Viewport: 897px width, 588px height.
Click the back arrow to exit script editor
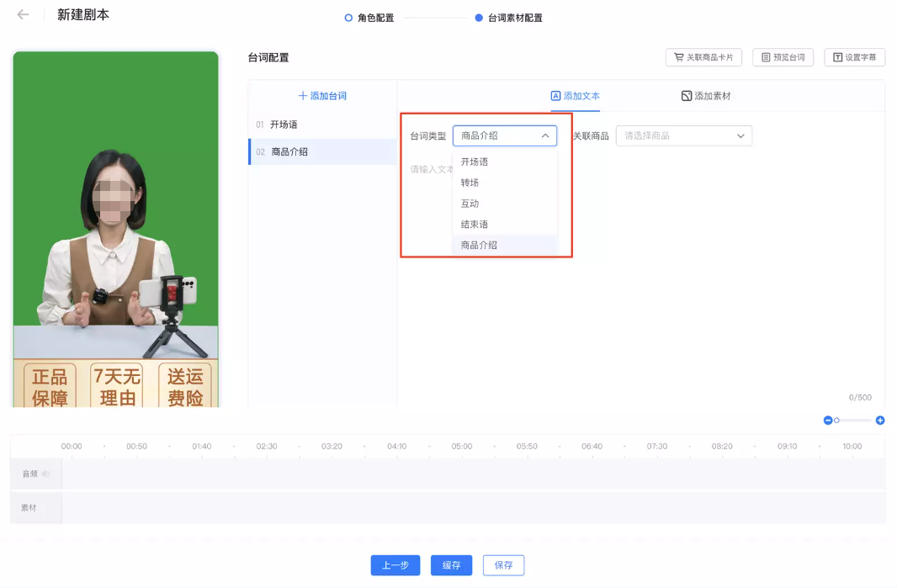click(x=23, y=13)
